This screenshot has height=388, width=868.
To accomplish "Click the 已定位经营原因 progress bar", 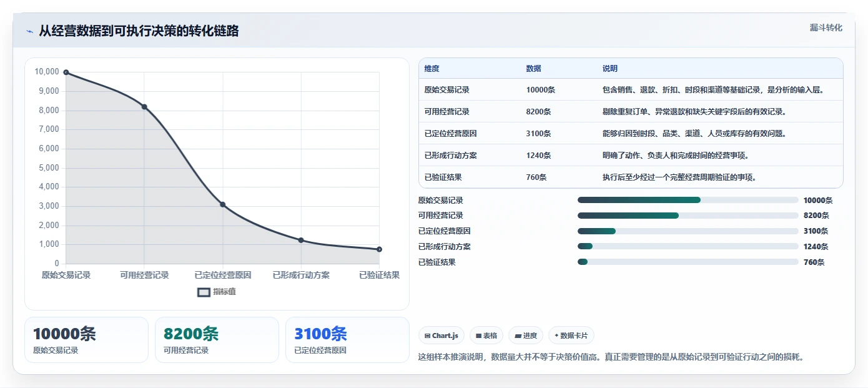I will pyautogui.click(x=688, y=231).
